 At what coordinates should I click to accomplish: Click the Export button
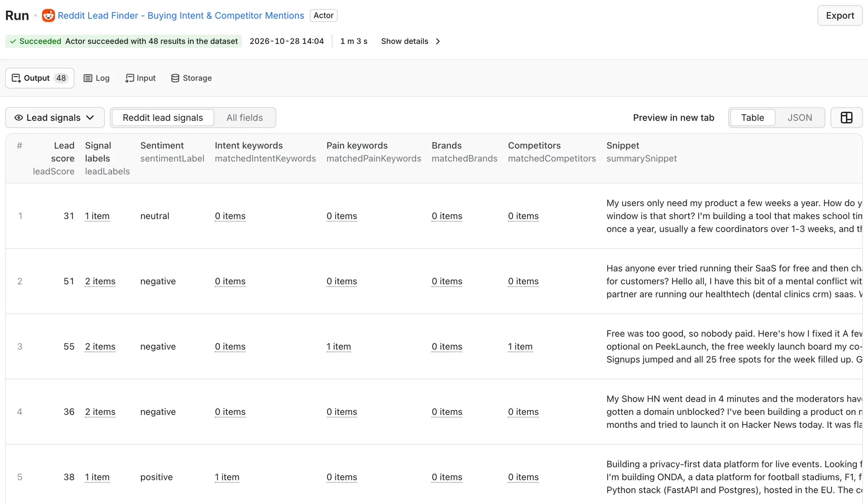point(840,15)
